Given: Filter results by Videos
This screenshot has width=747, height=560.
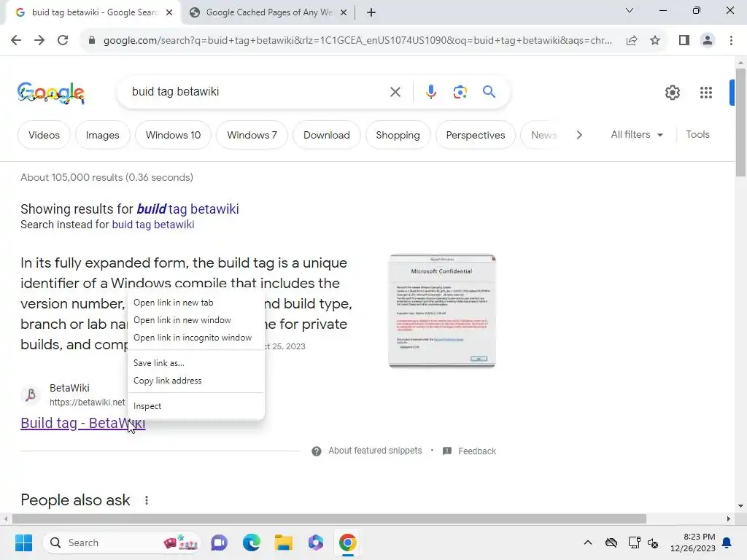Looking at the screenshot, I should [x=44, y=135].
